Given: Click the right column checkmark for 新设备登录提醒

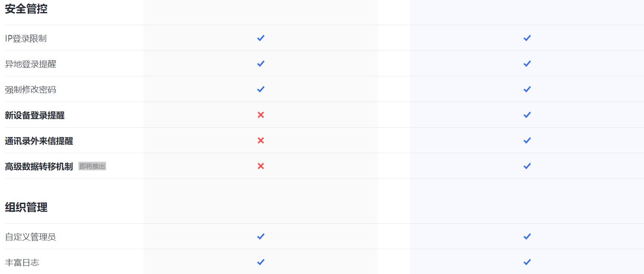Looking at the screenshot, I should [527, 115].
